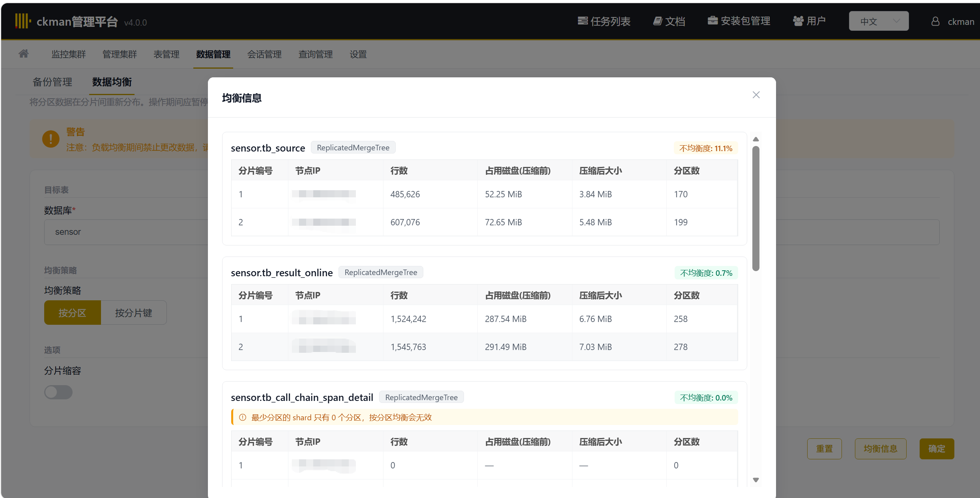Click the 确定 button
This screenshot has width=980, height=498.
click(937, 449)
